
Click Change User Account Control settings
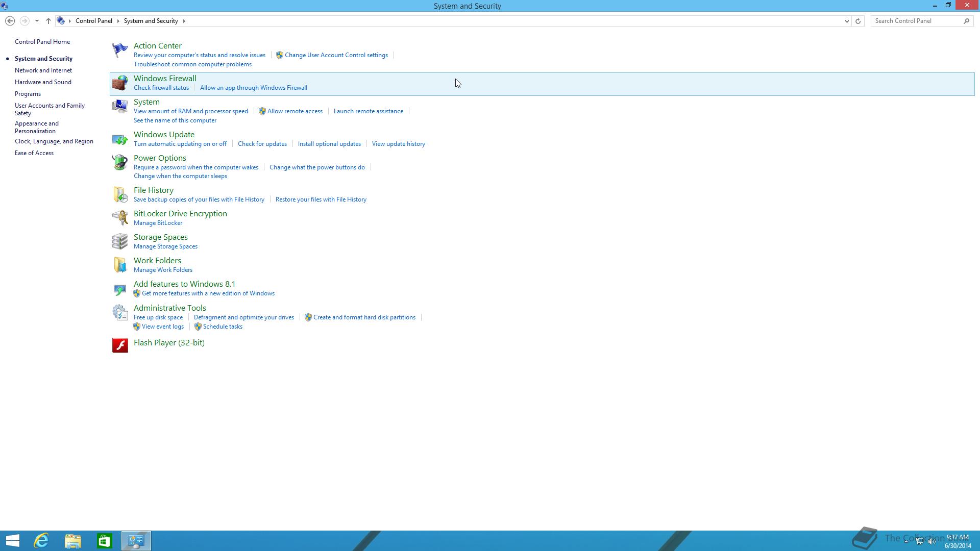click(x=336, y=55)
